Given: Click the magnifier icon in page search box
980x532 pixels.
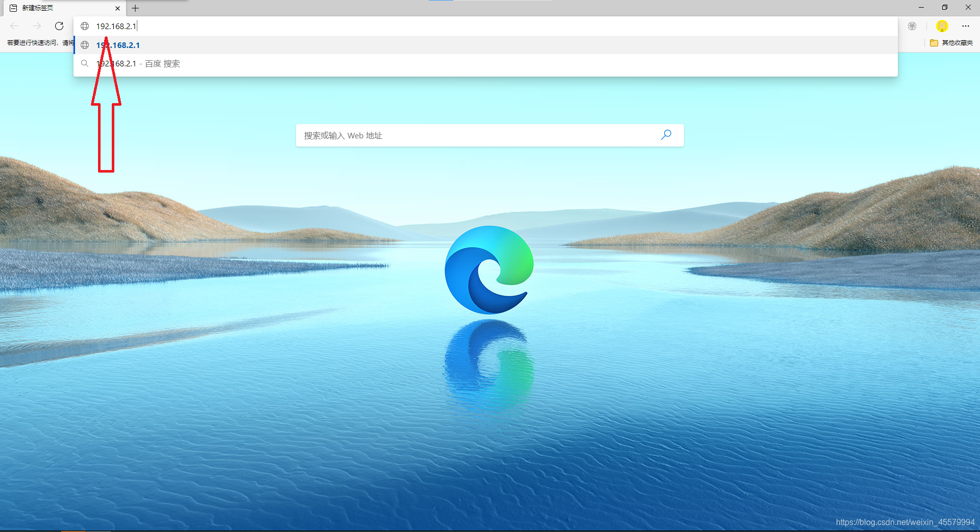Looking at the screenshot, I should (666, 135).
